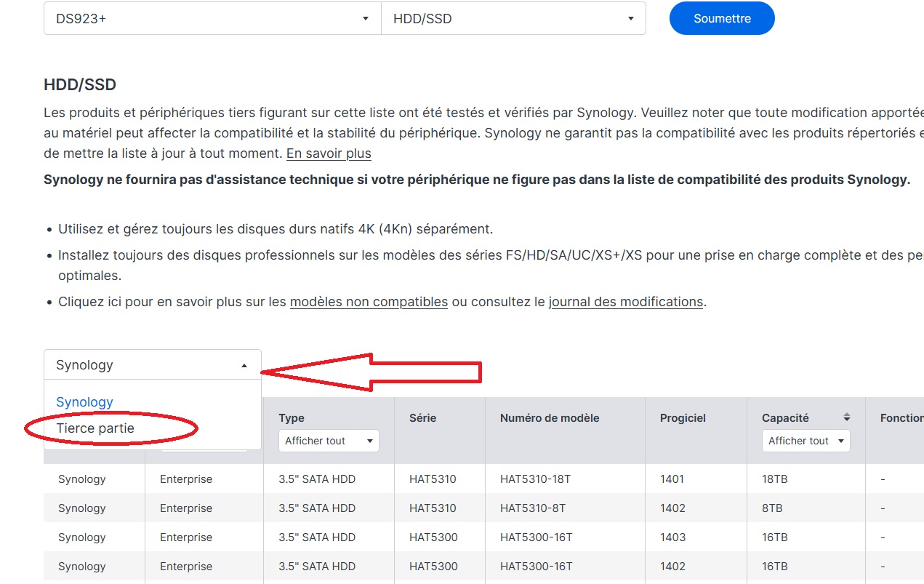Viewport: 924px width, 584px height.
Task: Sort by Capacité using arrows icon
Action: click(x=847, y=417)
